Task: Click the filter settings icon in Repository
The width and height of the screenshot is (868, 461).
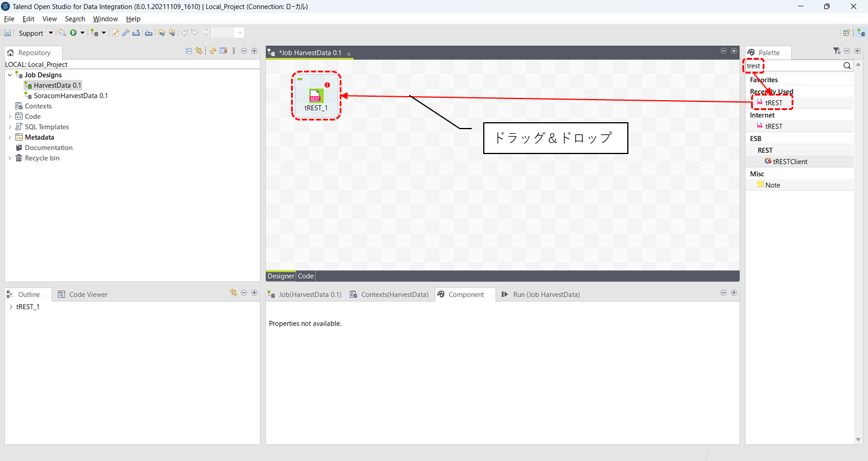Action: 223,51
